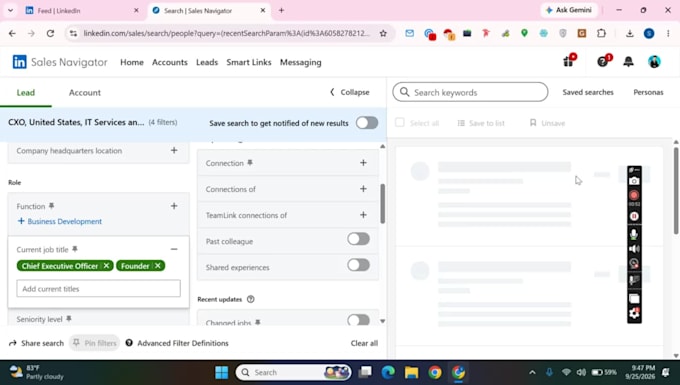Open the Accounts menu
680x385 pixels.
[170, 62]
